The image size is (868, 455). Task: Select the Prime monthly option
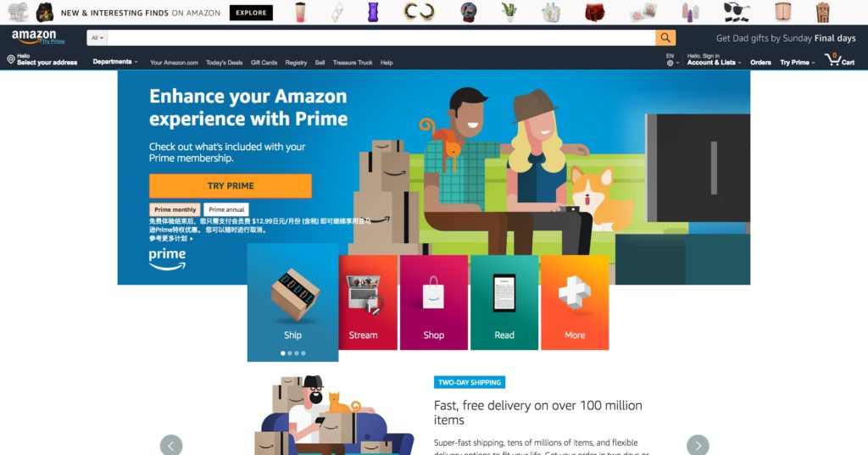coord(175,210)
